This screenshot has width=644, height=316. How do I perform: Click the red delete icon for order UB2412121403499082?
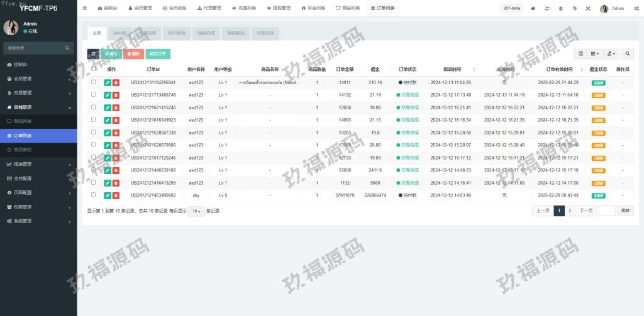(116, 195)
